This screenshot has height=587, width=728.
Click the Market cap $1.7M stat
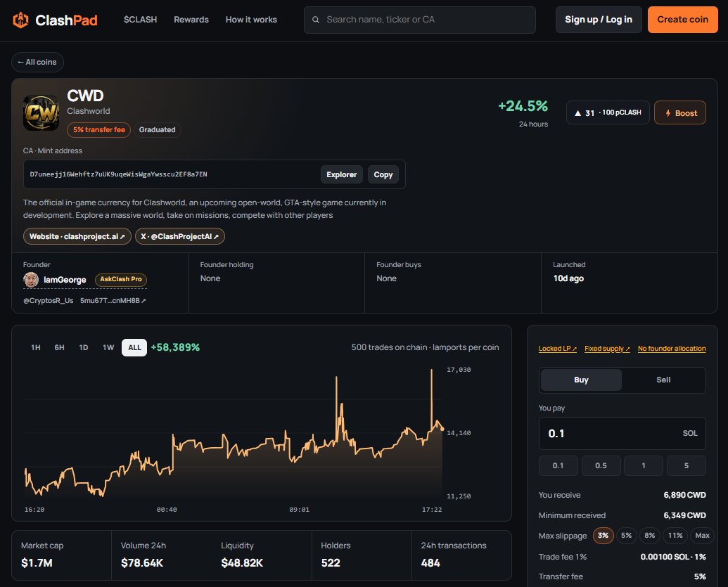pos(61,555)
